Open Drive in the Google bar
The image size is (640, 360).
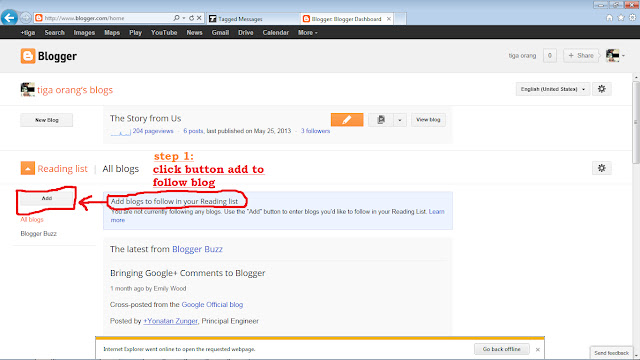point(246,33)
